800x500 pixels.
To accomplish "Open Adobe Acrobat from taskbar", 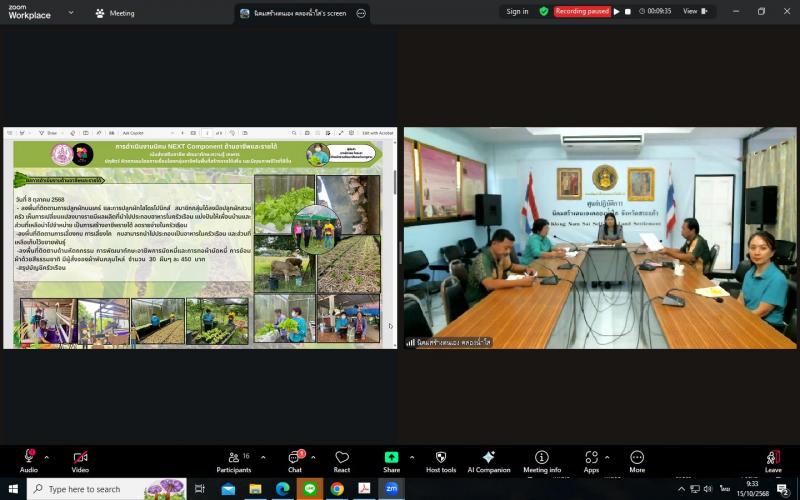I will pyautogui.click(x=364, y=489).
